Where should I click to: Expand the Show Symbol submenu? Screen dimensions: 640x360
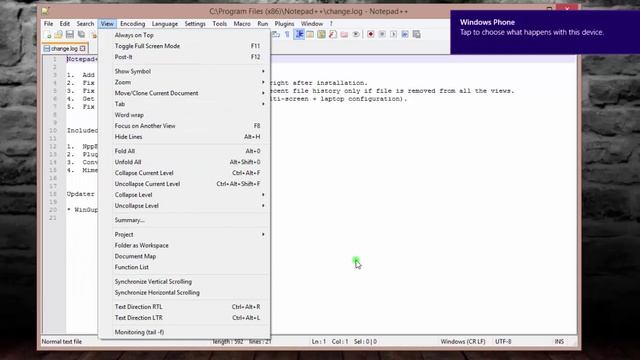pyautogui.click(x=184, y=71)
